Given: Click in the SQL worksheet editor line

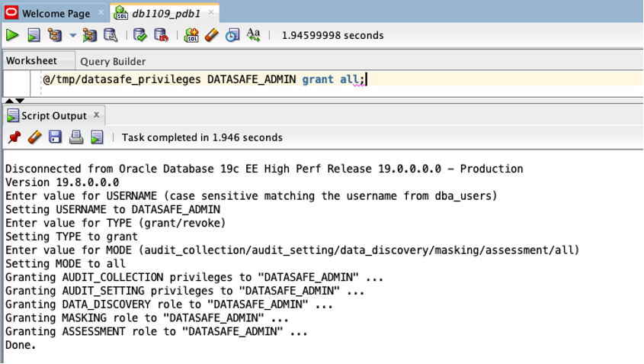Looking at the screenshot, I should 457,79.
